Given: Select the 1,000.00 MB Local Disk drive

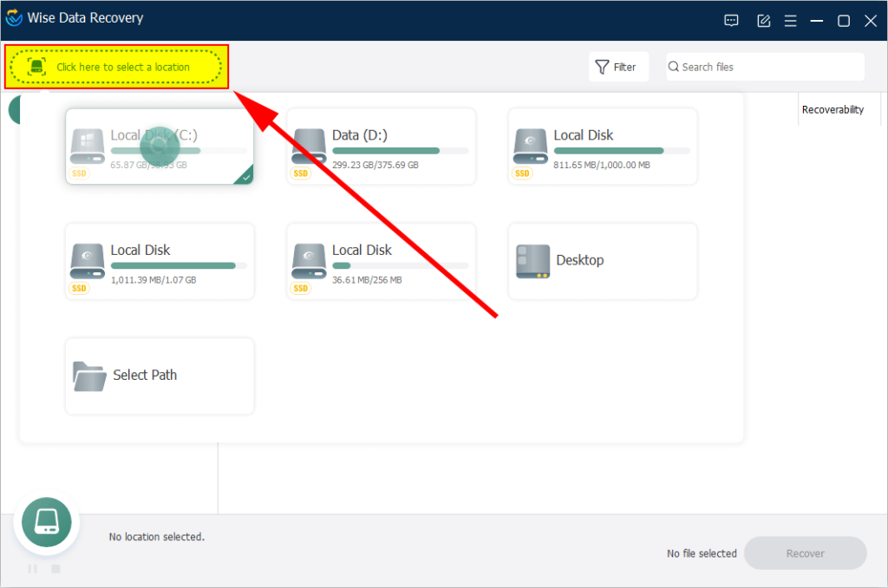Looking at the screenshot, I should (x=602, y=147).
